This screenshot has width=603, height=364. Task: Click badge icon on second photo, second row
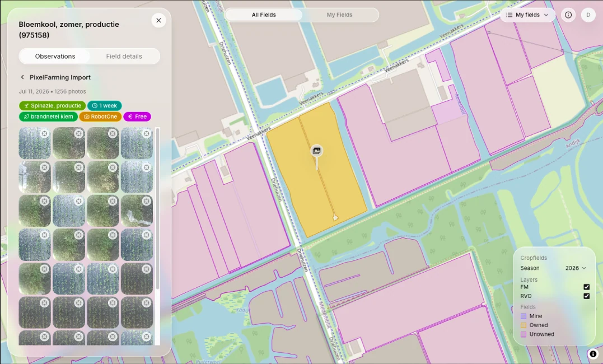pyautogui.click(x=78, y=167)
